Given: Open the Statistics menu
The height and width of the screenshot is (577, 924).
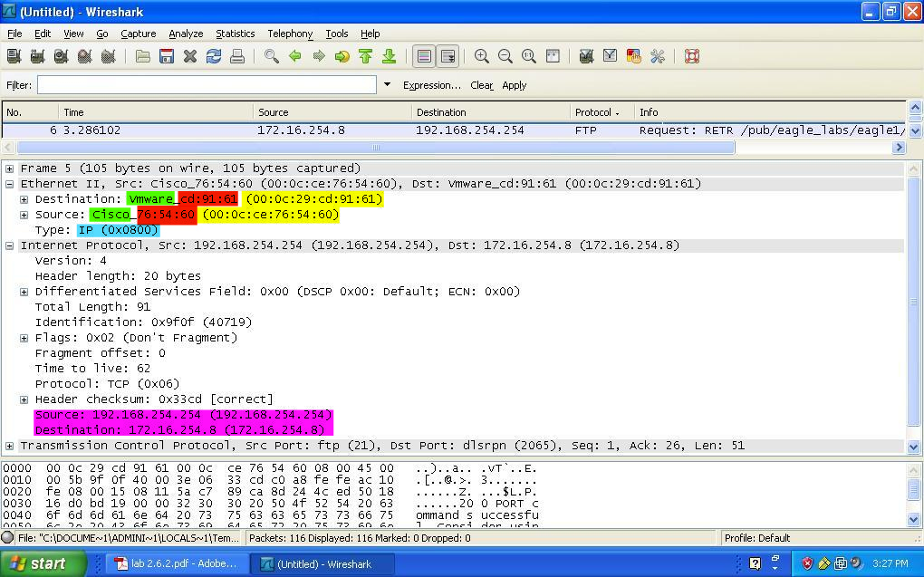Looking at the screenshot, I should (x=236, y=34).
